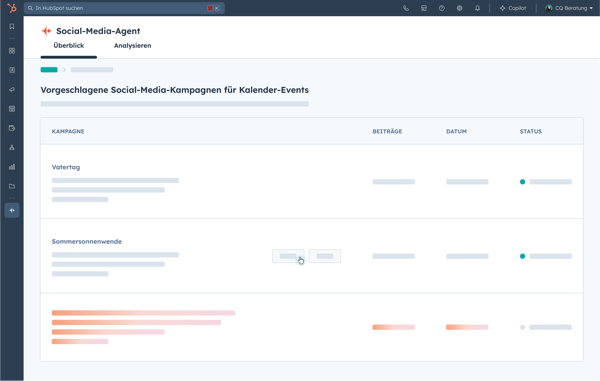Click the Social-Media-Agent page title
Image resolution: width=600 pixels, height=381 pixels.
click(x=98, y=31)
